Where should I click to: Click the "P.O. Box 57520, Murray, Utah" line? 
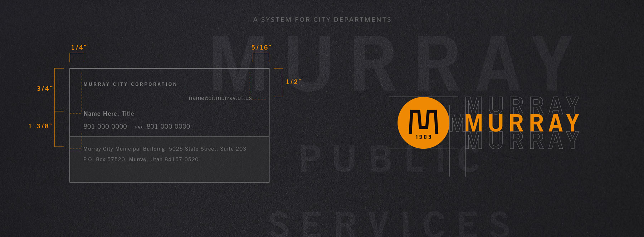click(141, 159)
